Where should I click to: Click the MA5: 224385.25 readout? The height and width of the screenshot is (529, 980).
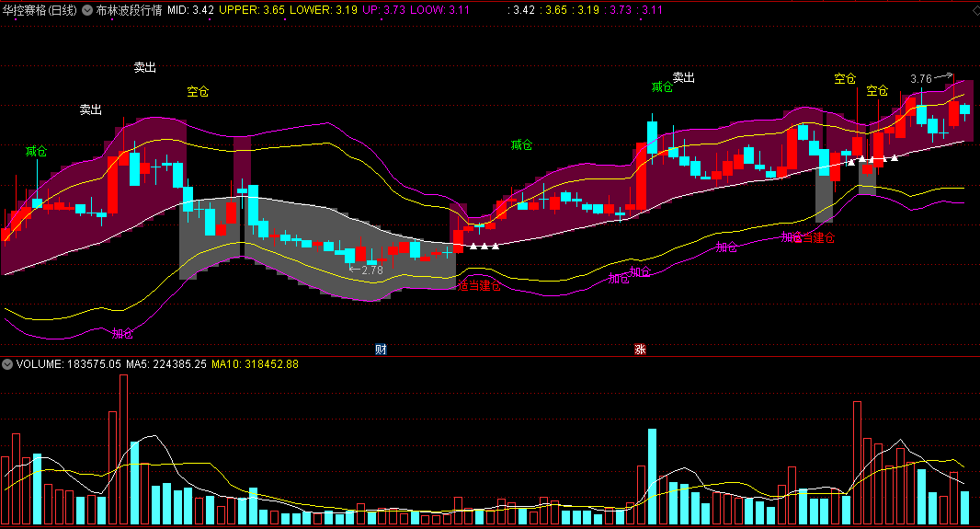166,364
